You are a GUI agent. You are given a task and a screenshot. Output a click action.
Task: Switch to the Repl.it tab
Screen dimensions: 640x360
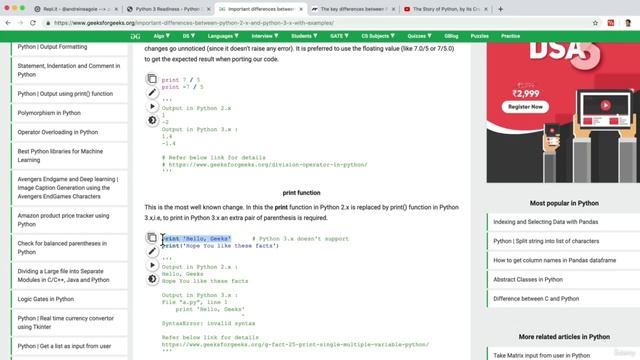click(76, 9)
